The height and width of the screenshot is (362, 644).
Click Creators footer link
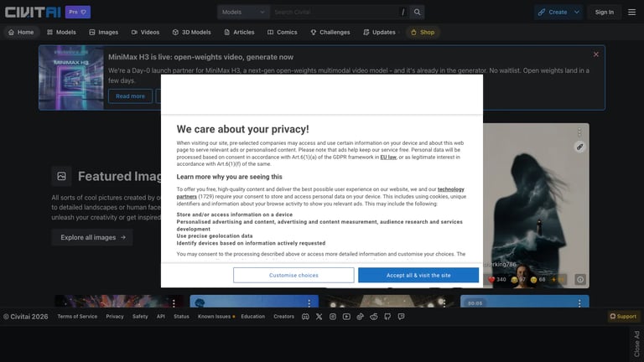(283, 317)
